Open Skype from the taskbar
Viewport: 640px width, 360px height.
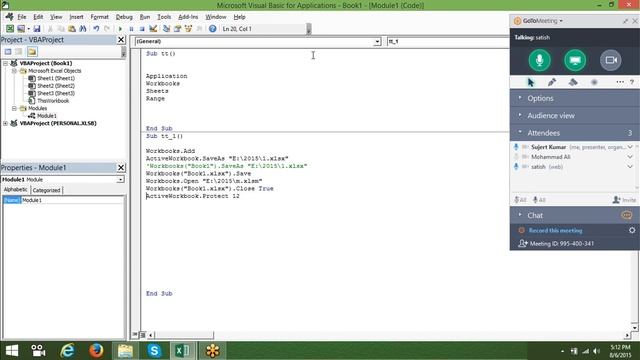point(154,351)
